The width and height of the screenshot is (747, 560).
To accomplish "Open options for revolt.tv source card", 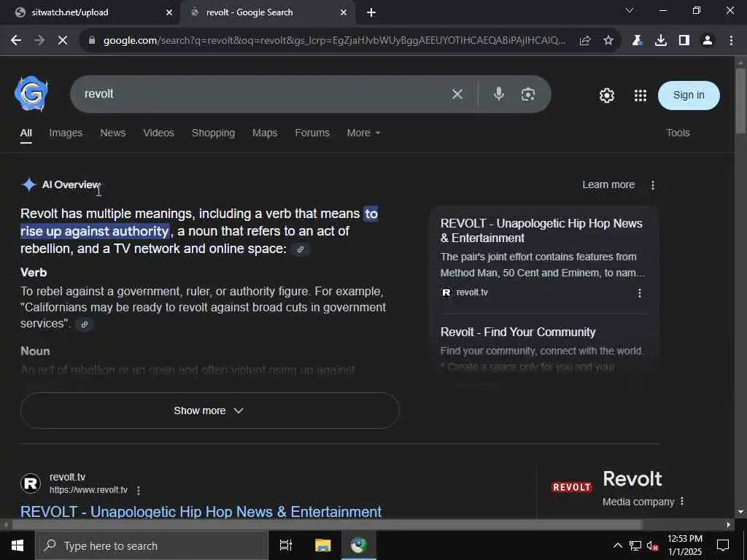I will point(639,293).
